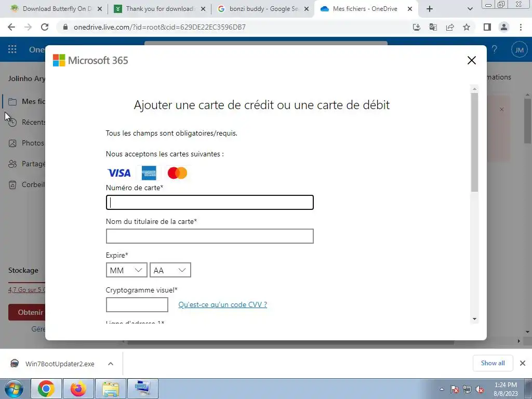Bookmark this page with the star icon
The image size is (532, 399).
pos(467,27)
